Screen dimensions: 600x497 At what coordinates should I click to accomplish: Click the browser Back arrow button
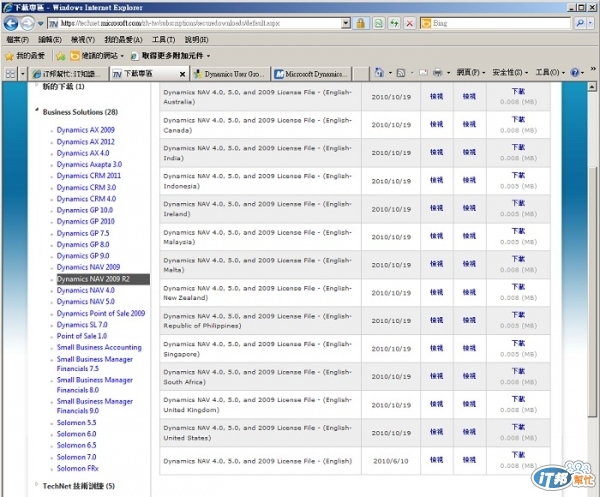pos(11,24)
